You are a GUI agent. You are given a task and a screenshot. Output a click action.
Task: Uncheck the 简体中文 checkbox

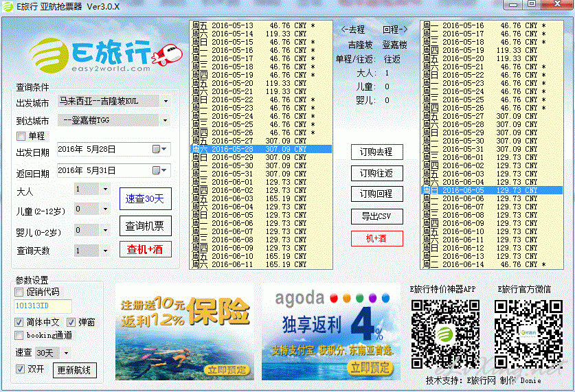(x=19, y=323)
